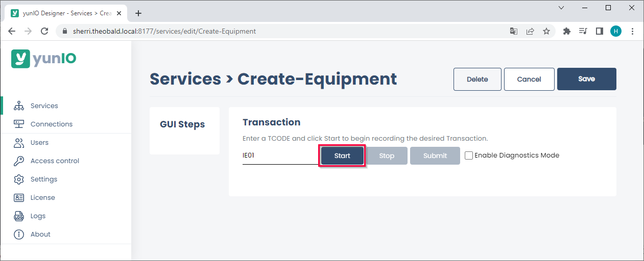The height and width of the screenshot is (261, 644).
Task: Open the profile avatar H
Action: tap(616, 31)
